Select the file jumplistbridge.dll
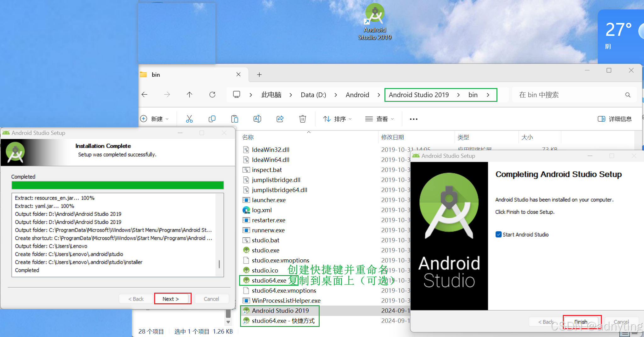The height and width of the screenshot is (337, 644). [x=276, y=180]
